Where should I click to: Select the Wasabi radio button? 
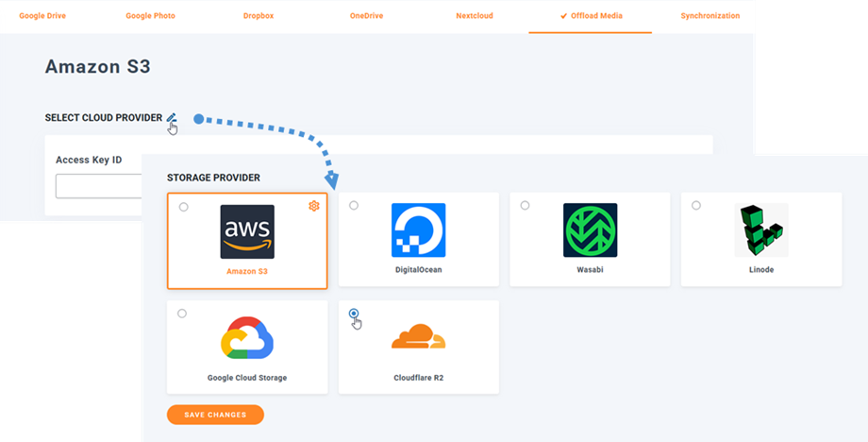tap(525, 206)
